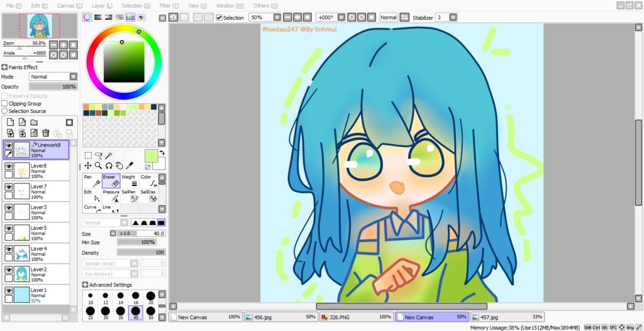Open the canvas zoom percentage dropdown
The width and height of the screenshot is (644, 331).
[277, 18]
